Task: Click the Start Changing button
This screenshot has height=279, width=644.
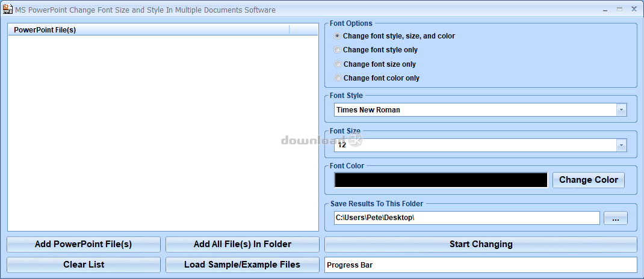Action: click(x=480, y=245)
